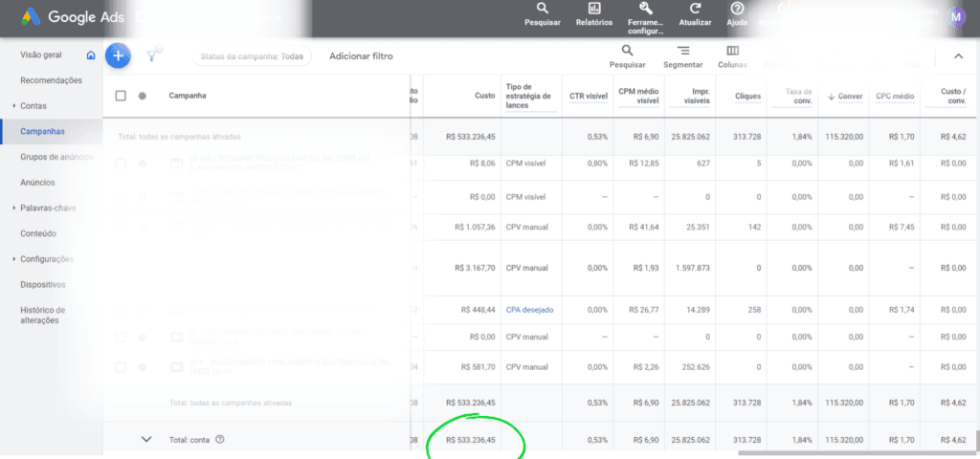Screen dimensions: 980x459
Task: Collapse the Total: conta row chevron
Action: coord(146,439)
